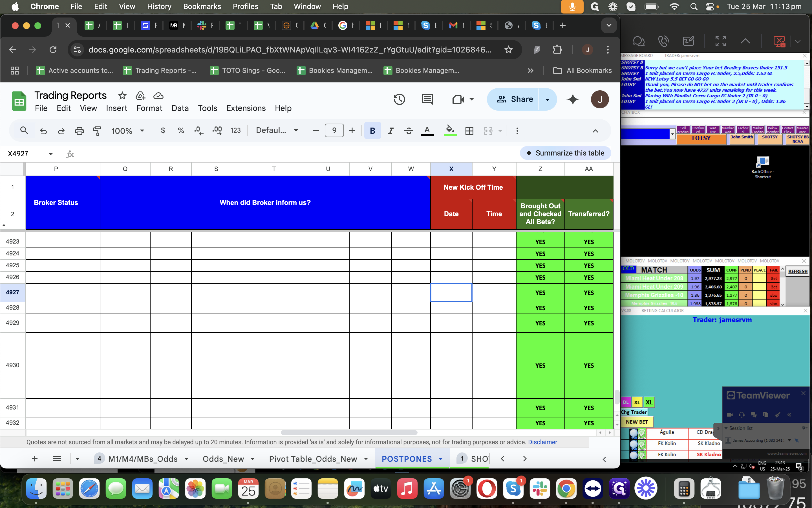Screen dimensions: 812x508
Task: Open the zoom 100% dropdown
Action: pyautogui.click(x=127, y=131)
